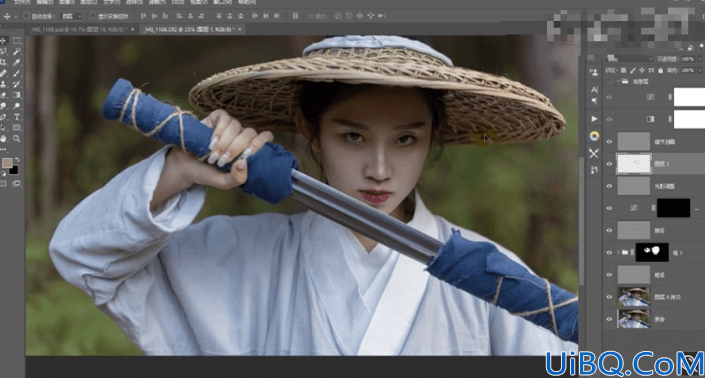
Task: Select the Crop tool
Action: [4, 62]
